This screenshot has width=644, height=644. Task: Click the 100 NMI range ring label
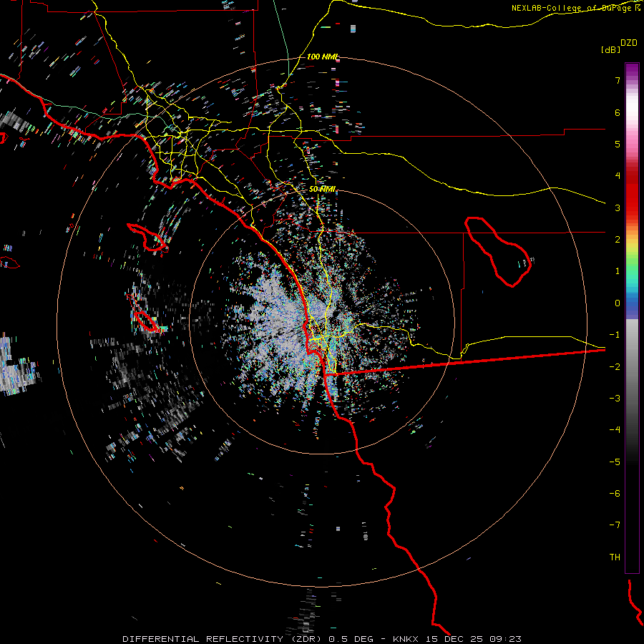pos(323,57)
